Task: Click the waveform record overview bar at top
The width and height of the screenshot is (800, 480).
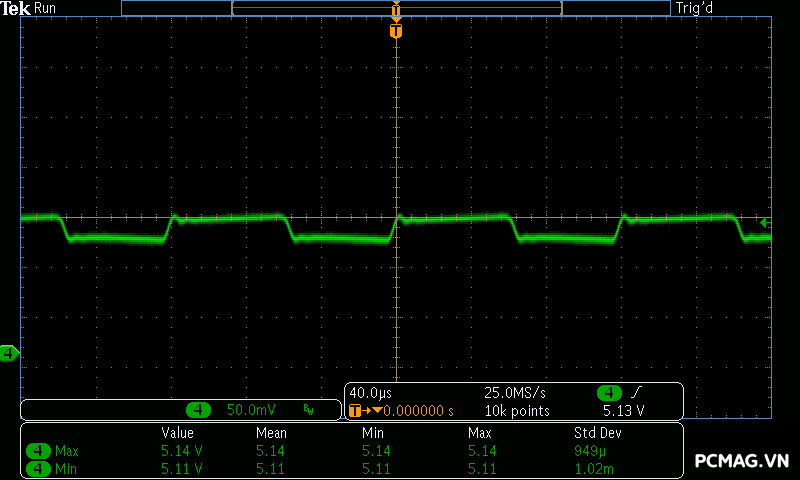Action: coord(396,8)
